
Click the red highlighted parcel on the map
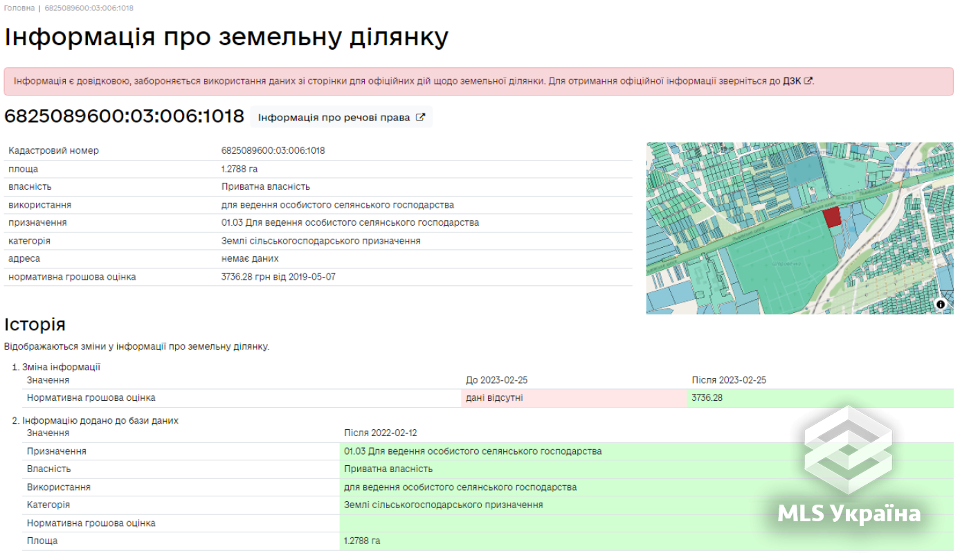832,217
